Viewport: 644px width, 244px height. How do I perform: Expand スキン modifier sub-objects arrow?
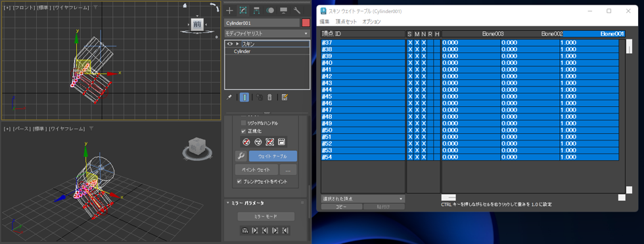click(237, 43)
